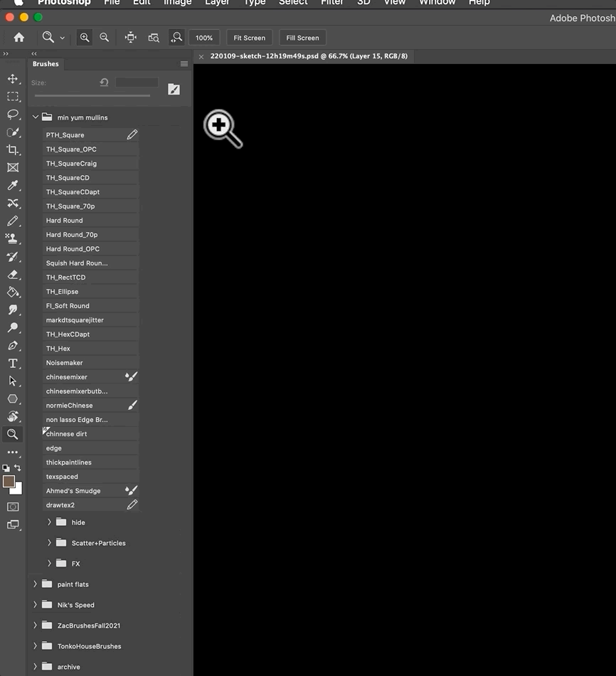Select the Path Selection tool
Screen dimensions: 616x676
13,381
